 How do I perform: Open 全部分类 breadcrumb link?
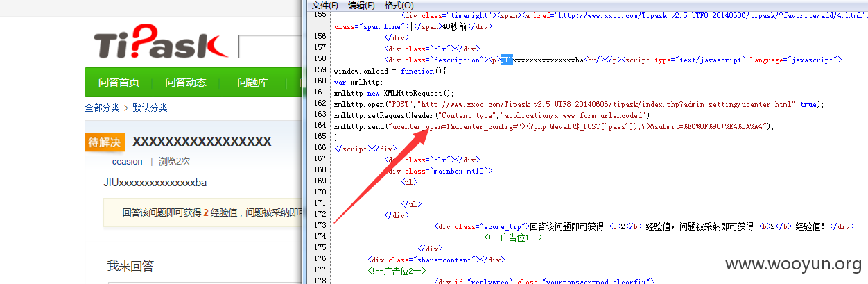coord(103,108)
